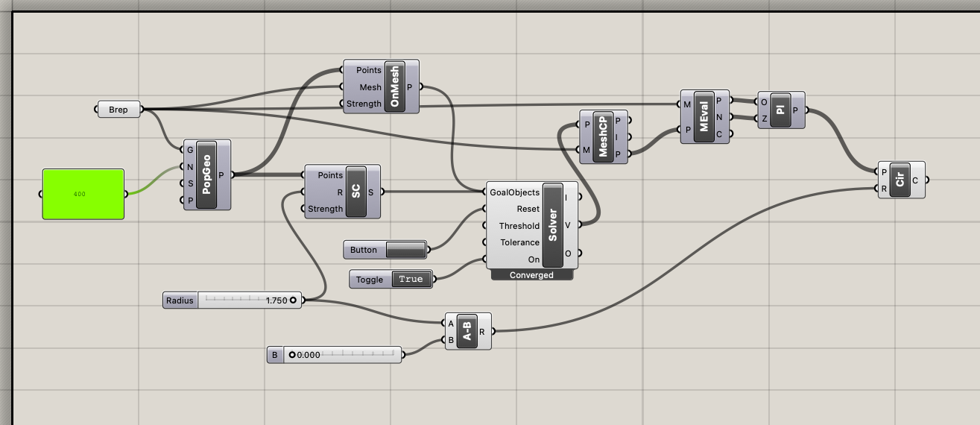Select the Brep parameter container
The height and width of the screenshot is (425, 980).
(118, 110)
